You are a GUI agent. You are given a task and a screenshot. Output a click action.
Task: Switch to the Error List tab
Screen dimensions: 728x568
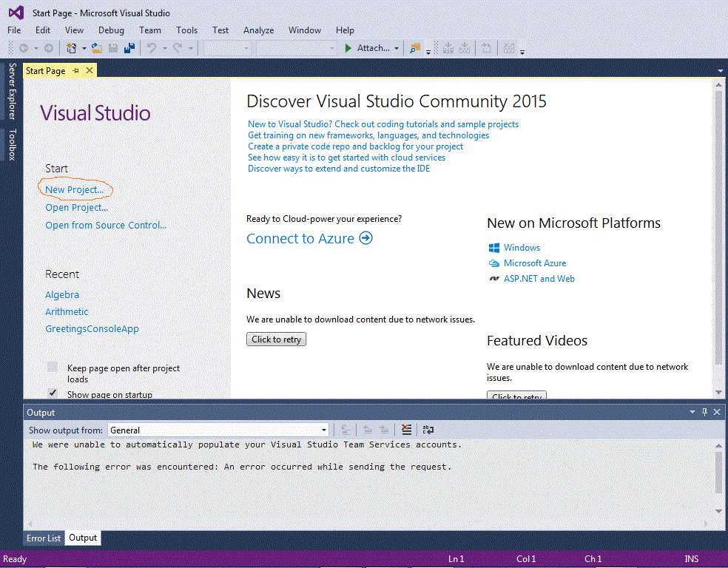(x=43, y=538)
